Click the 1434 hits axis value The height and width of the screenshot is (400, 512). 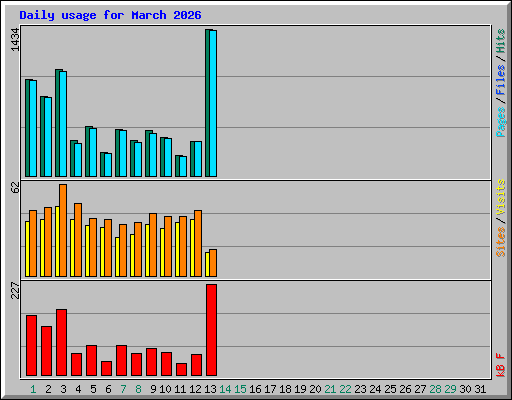point(15,40)
